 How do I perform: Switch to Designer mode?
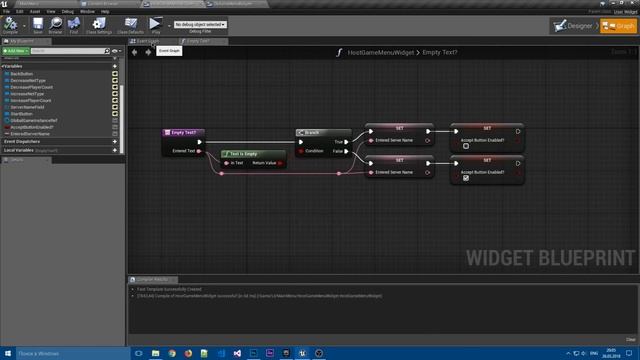(x=574, y=26)
